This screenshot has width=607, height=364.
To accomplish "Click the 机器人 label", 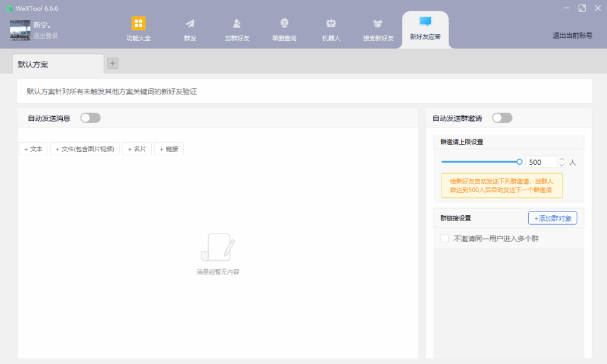I will click(331, 39).
